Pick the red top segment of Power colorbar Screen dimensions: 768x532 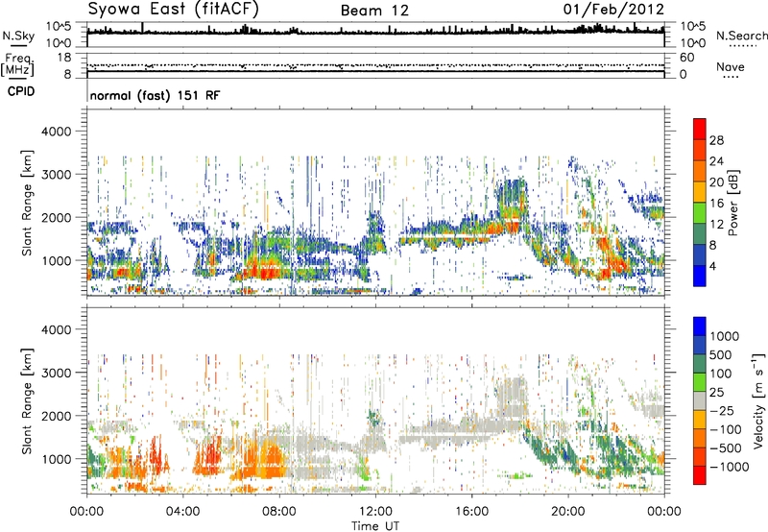(x=700, y=130)
